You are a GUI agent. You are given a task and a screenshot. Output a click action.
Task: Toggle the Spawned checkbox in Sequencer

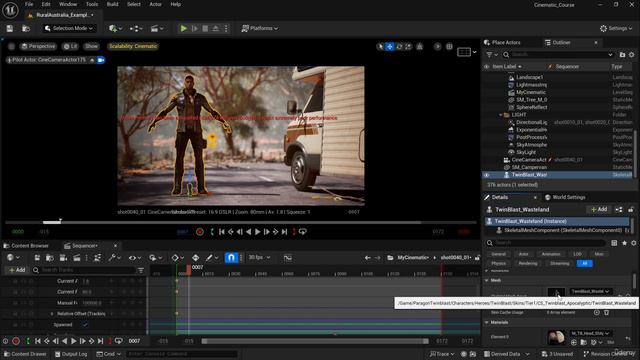point(85,324)
